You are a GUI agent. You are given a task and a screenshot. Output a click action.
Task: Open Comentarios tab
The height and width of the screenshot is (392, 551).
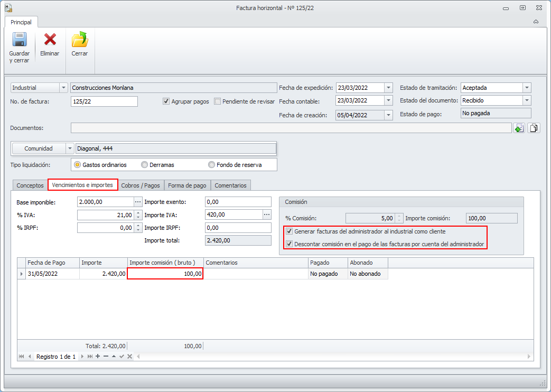pyautogui.click(x=230, y=185)
